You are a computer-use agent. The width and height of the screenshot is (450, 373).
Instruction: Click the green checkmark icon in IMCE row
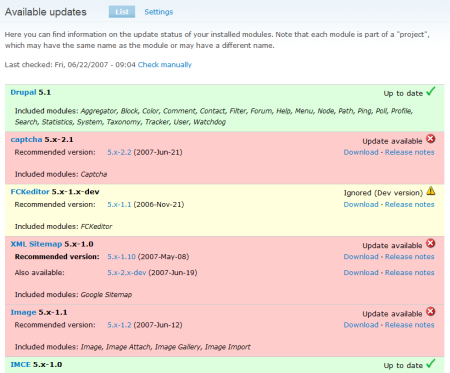pos(431,363)
